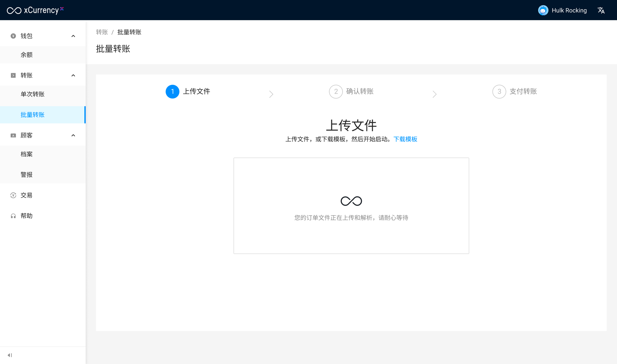
Task: Collapse the sidebar using bottom arrow icon
Action: click(x=10, y=355)
